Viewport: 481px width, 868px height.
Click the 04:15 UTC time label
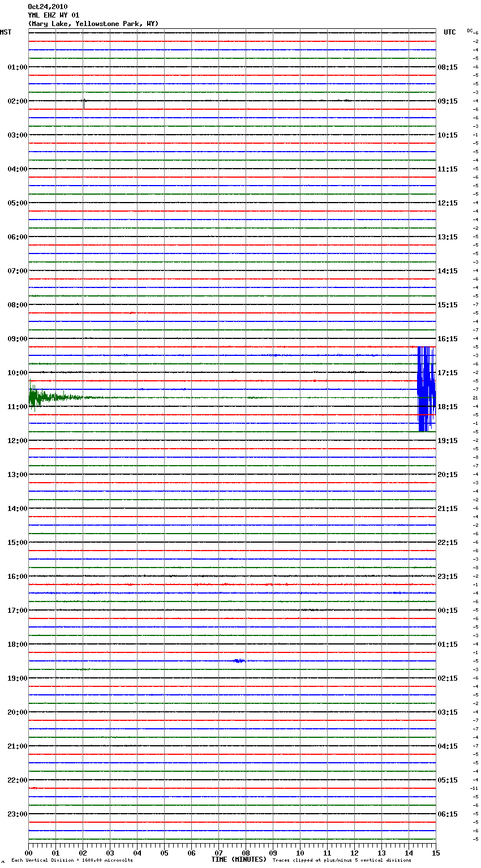(x=448, y=746)
